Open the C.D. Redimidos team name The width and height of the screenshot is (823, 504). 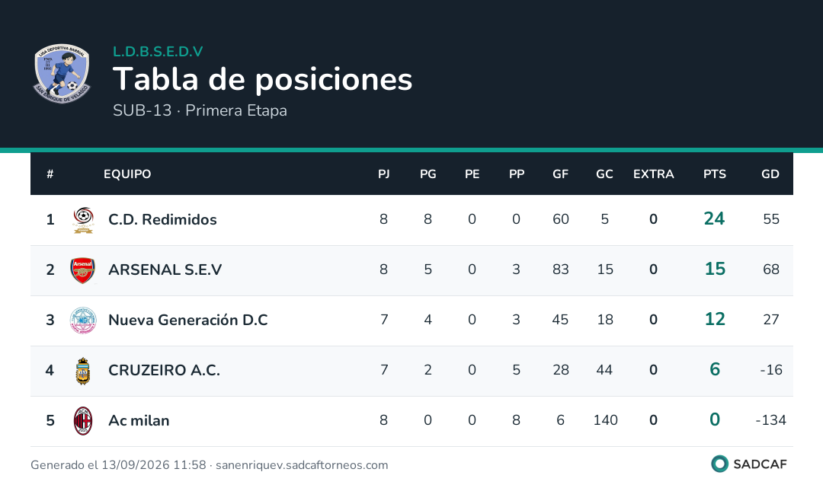[x=162, y=220]
